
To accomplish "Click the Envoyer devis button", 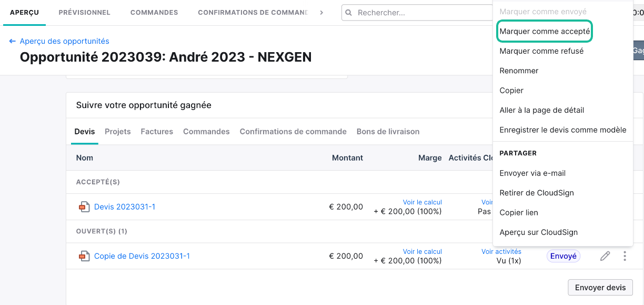I will click(x=600, y=288).
